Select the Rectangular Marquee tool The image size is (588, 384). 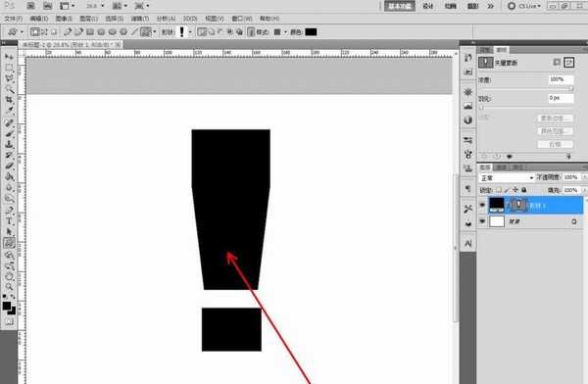9,68
